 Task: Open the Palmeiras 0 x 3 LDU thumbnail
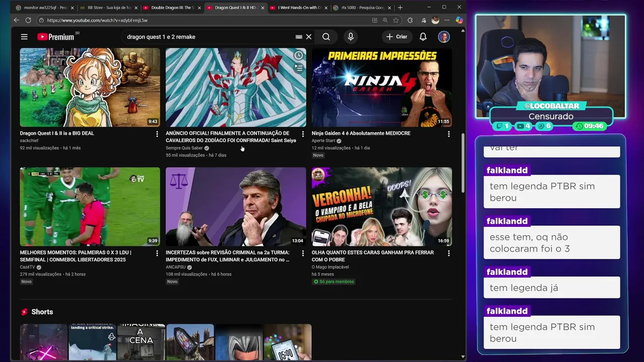[x=90, y=207]
